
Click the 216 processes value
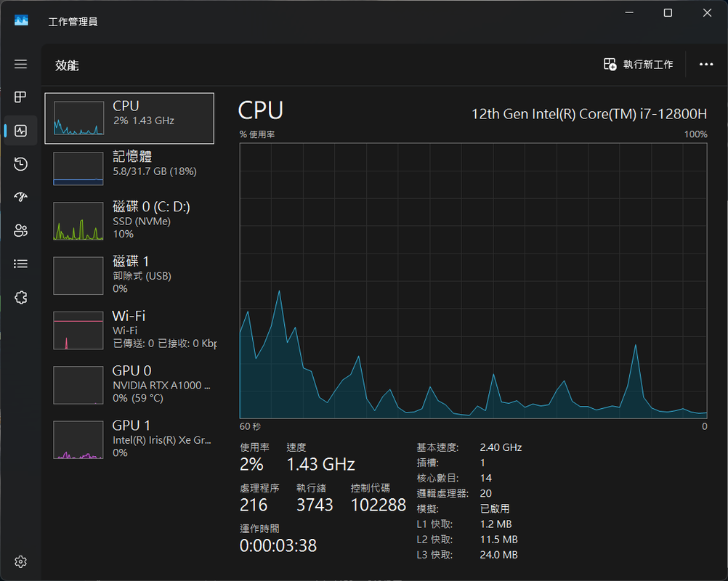(x=254, y=505)
